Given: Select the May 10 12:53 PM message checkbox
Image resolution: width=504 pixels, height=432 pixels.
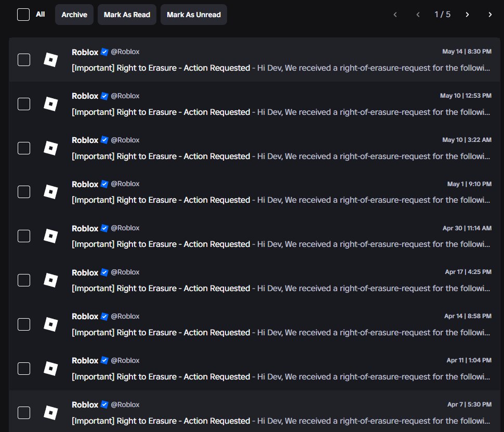Looking at the screenshot, I should point(24,104).
